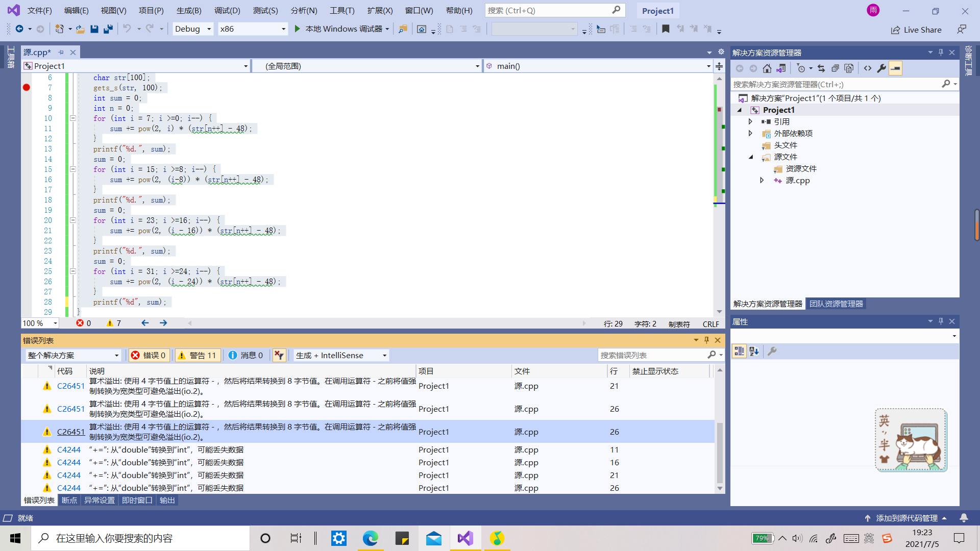Toggle the Errors 0 filter button
980x551 pixels.
click(x=149, y=356)
